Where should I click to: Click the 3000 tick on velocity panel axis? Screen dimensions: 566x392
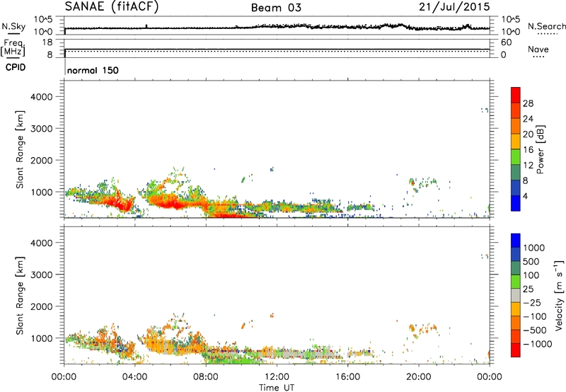pyautogui.click(x=42, y=275)
